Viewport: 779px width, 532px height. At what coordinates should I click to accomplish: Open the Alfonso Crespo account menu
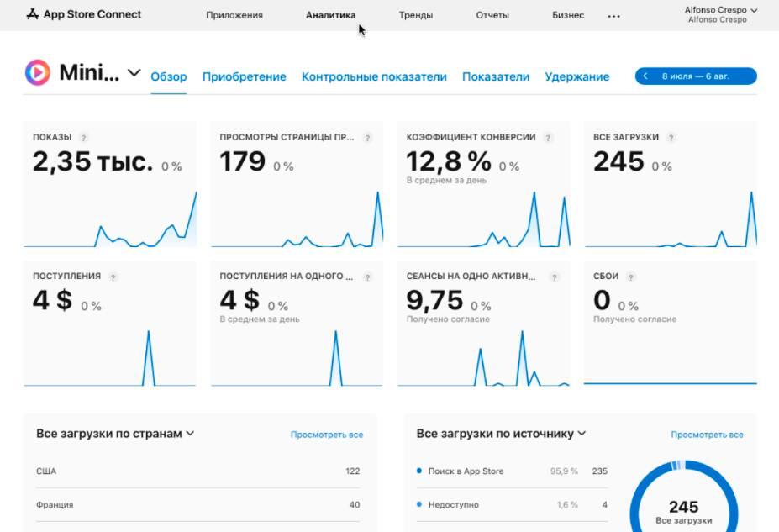coord(720,14)
